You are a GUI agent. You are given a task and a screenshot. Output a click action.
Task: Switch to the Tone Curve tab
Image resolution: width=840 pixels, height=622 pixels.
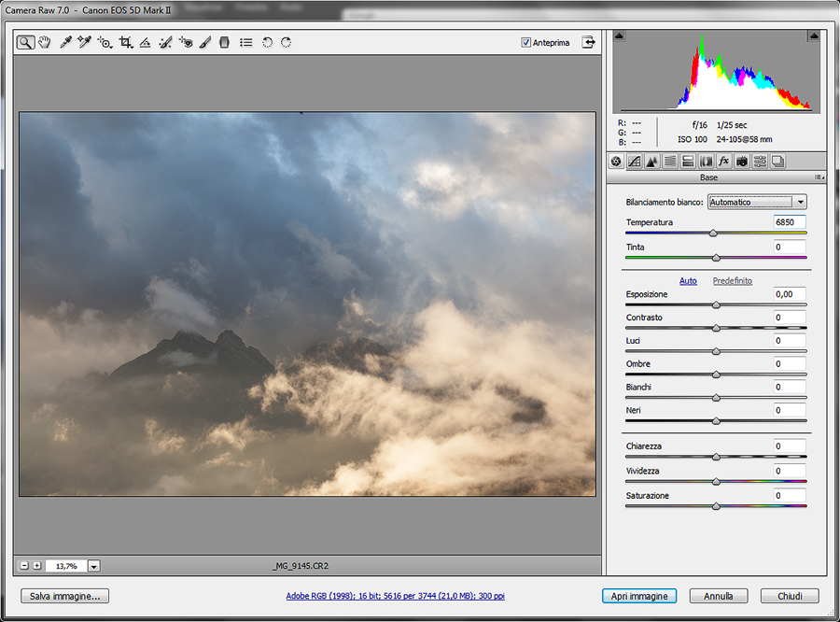pyautogui.click(x=635, y=162)
